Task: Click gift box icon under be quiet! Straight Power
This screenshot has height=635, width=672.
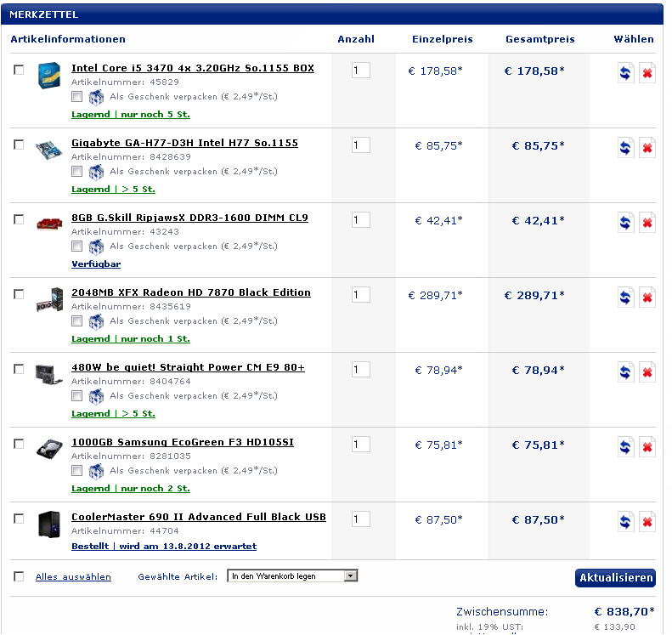Action: click(96, 397)
